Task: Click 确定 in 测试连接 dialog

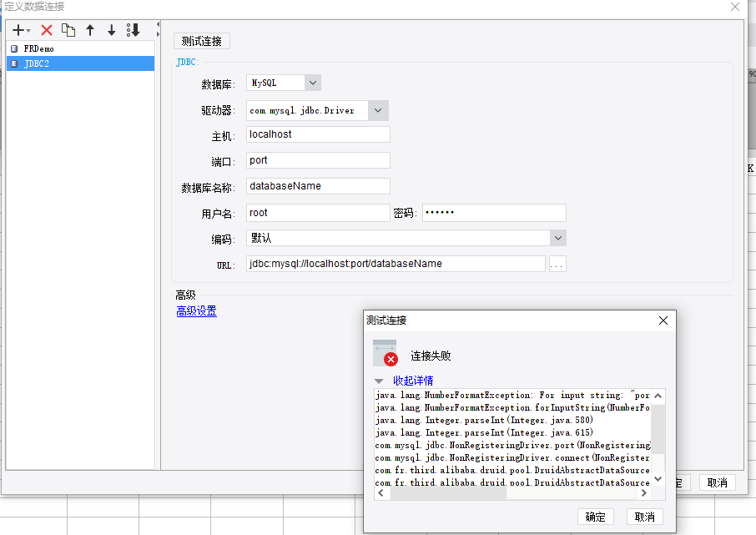Action: [596, 517]
